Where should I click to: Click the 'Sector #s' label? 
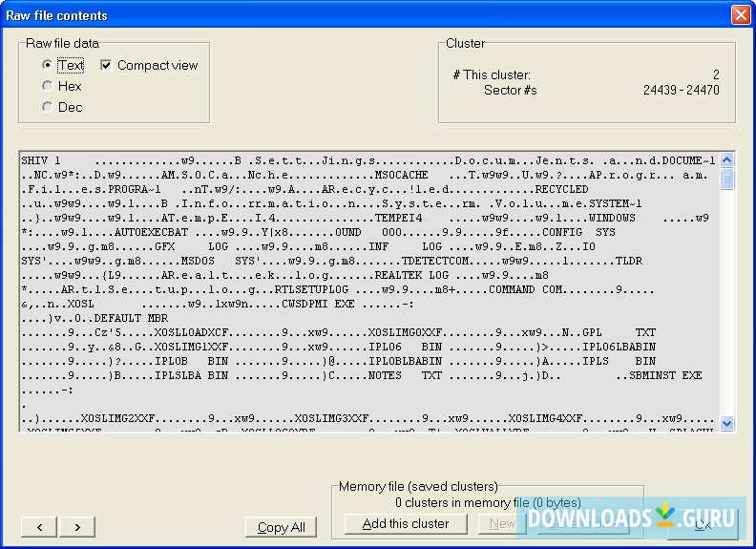(510, 90)
